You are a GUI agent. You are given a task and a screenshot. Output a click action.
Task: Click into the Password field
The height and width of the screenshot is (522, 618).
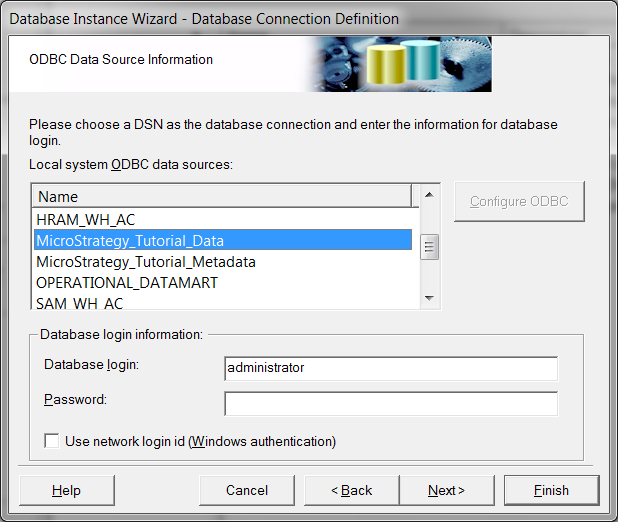point(391,403)
